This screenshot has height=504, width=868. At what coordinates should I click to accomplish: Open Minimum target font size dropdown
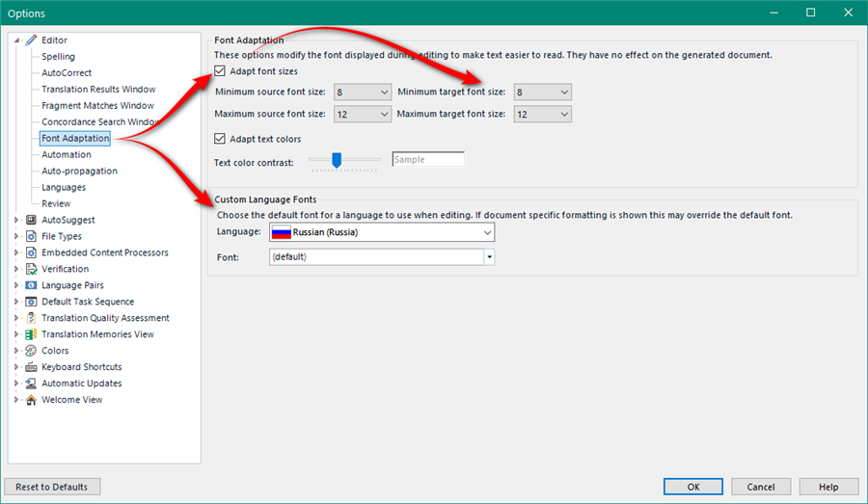542,92
